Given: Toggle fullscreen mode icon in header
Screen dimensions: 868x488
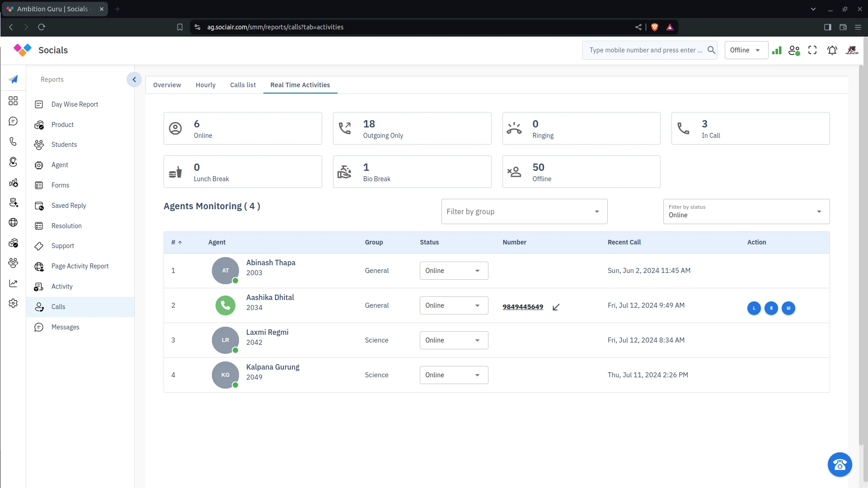Looking at the screenshot, I should [x=812, y=50].
